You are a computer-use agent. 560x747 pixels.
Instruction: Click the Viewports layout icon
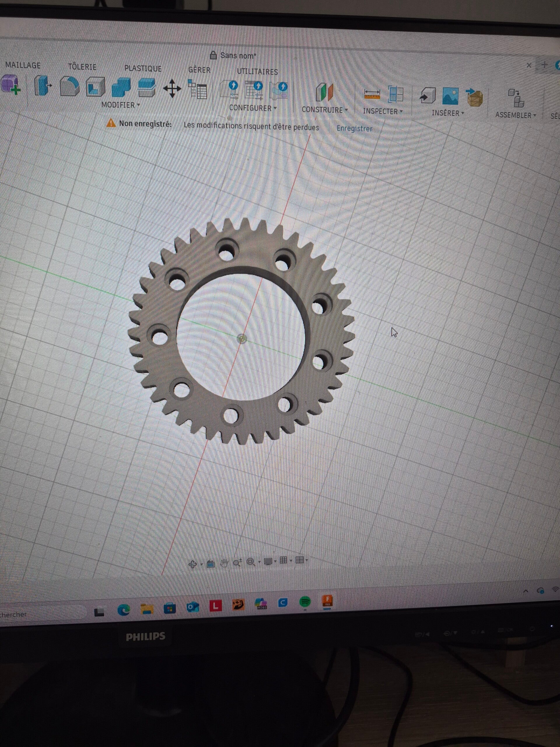pos(300,560)
